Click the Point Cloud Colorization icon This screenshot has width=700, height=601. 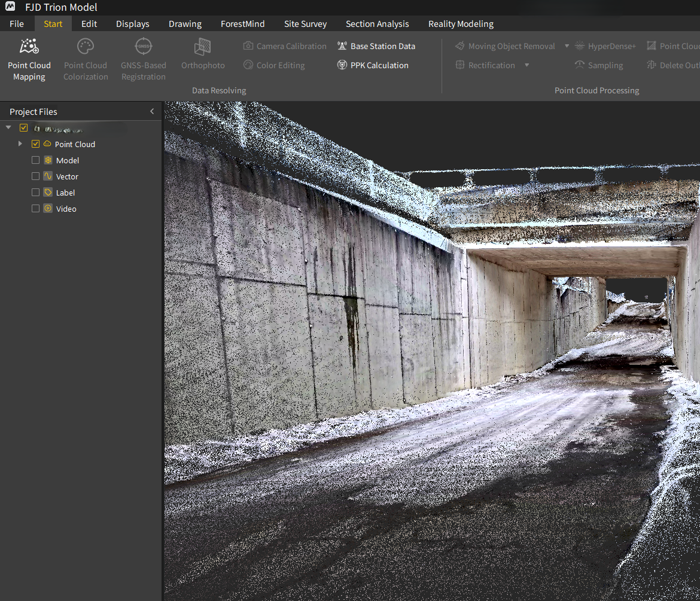tap(86, 47)
